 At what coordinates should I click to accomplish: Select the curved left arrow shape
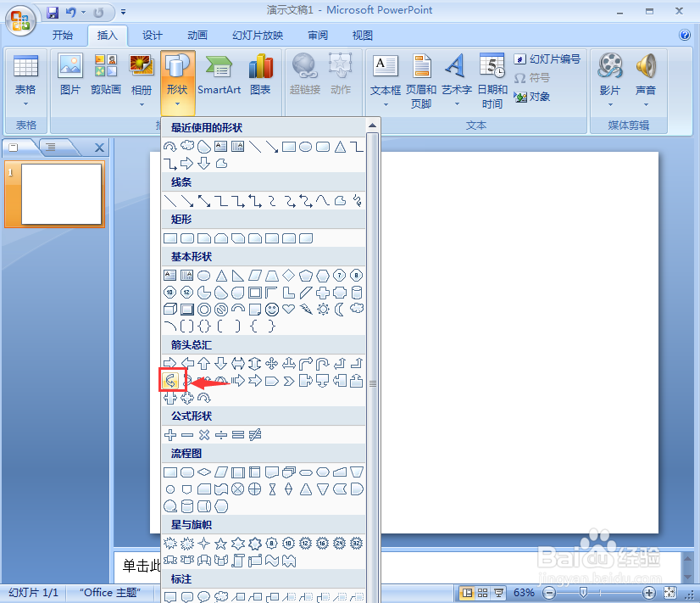[x=170, y=381]
